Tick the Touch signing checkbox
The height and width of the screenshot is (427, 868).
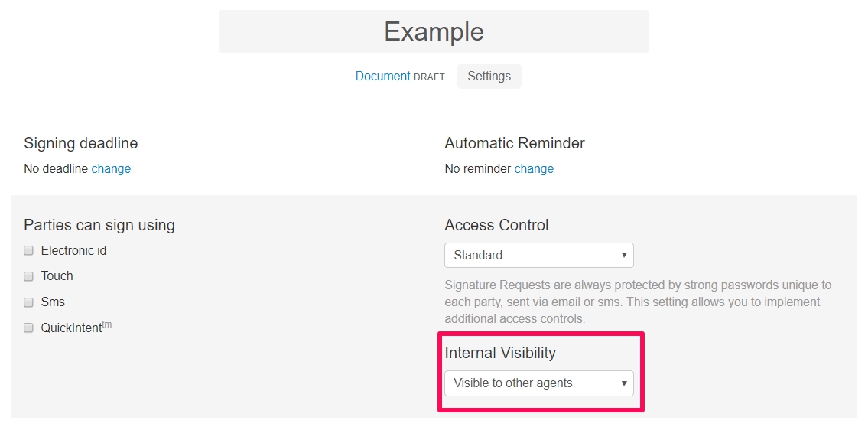[29, 276]
